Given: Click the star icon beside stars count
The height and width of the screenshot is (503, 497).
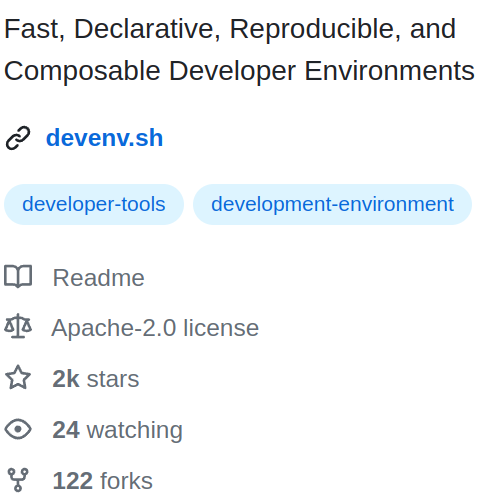Looking at the screenshot, I should [18, 377].
